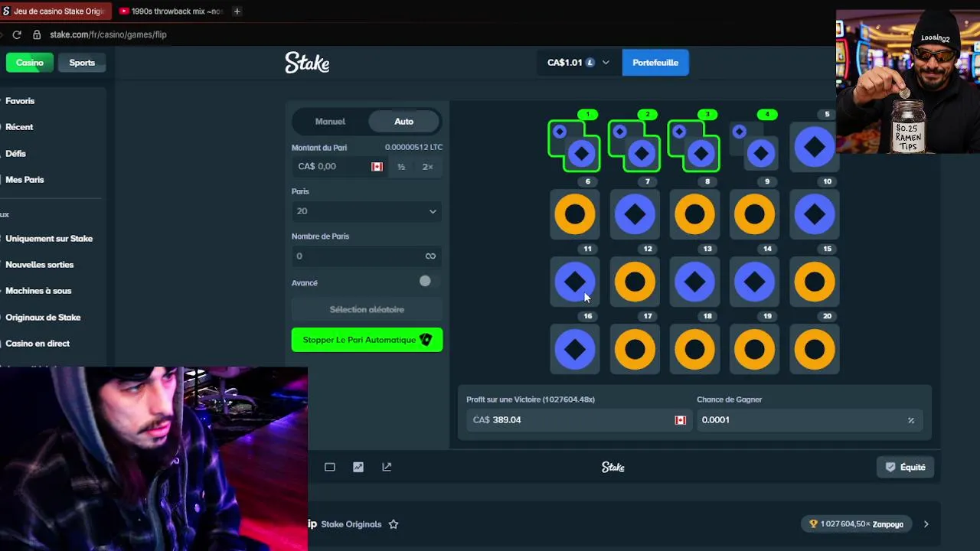Halve the bet with ½ button
This screenshot has height=551, width=980.
[x=401, y=167]
